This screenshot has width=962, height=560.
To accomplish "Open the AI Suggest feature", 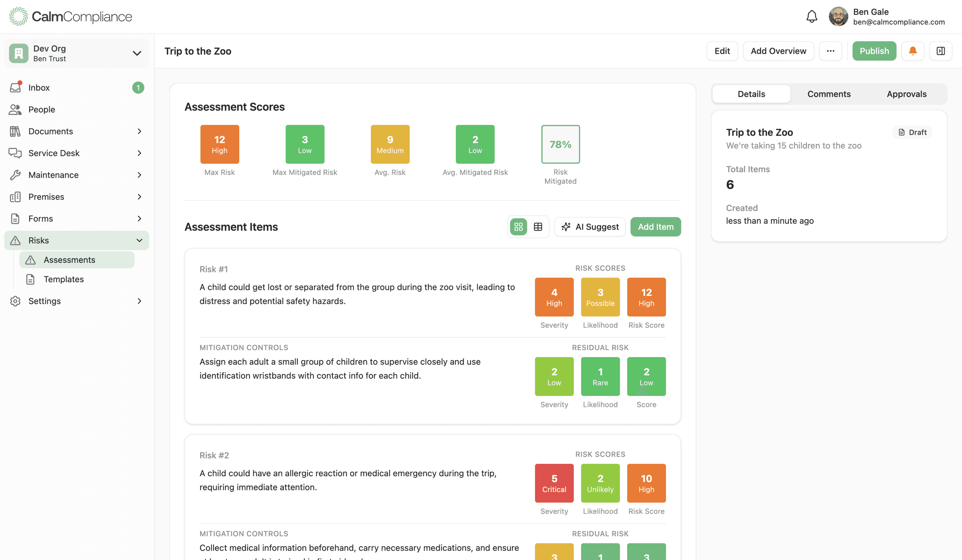I will (x=590, y=227).
